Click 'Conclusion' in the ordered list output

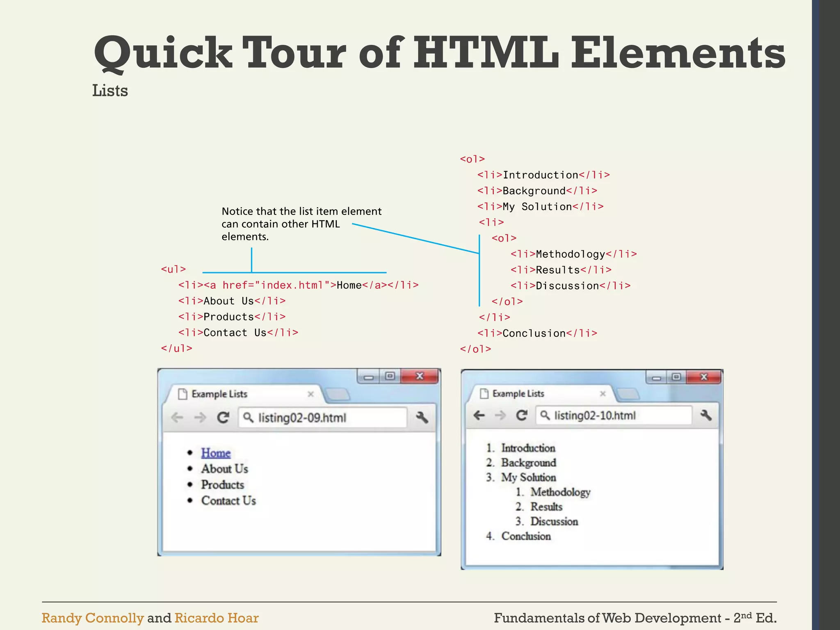[526, 536]
